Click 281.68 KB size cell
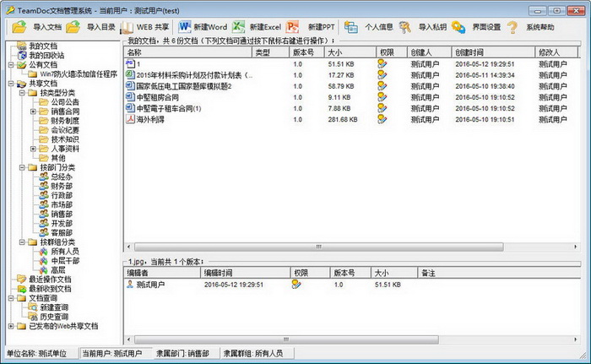 coord(343,119)
